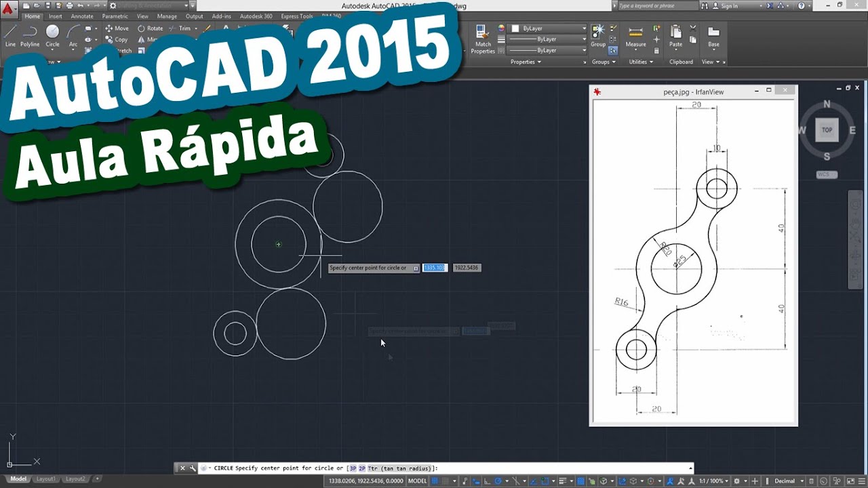This screenshot has height=488, width=868.
Task: Click the Plot printer icon in Quick Access toolbar
Action: pyautogui.click(x=69, y=5)
